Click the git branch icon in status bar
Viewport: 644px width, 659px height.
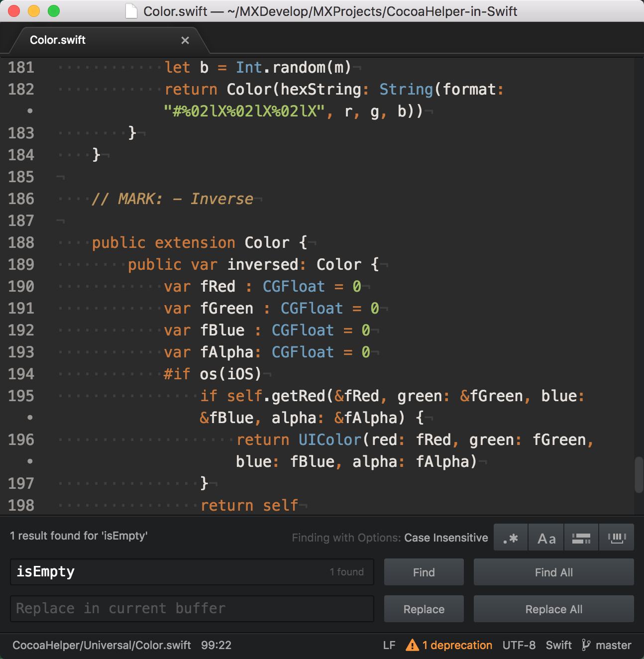click(586, 646)
